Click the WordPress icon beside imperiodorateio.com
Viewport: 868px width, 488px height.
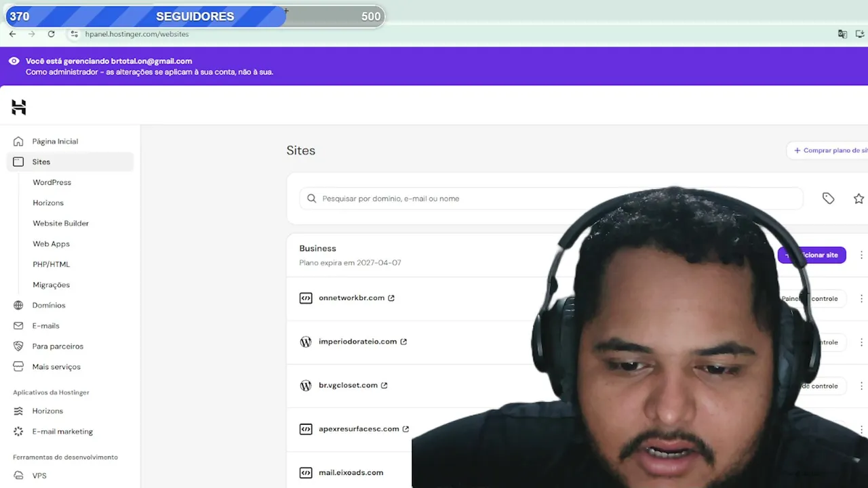coord(306,342)
